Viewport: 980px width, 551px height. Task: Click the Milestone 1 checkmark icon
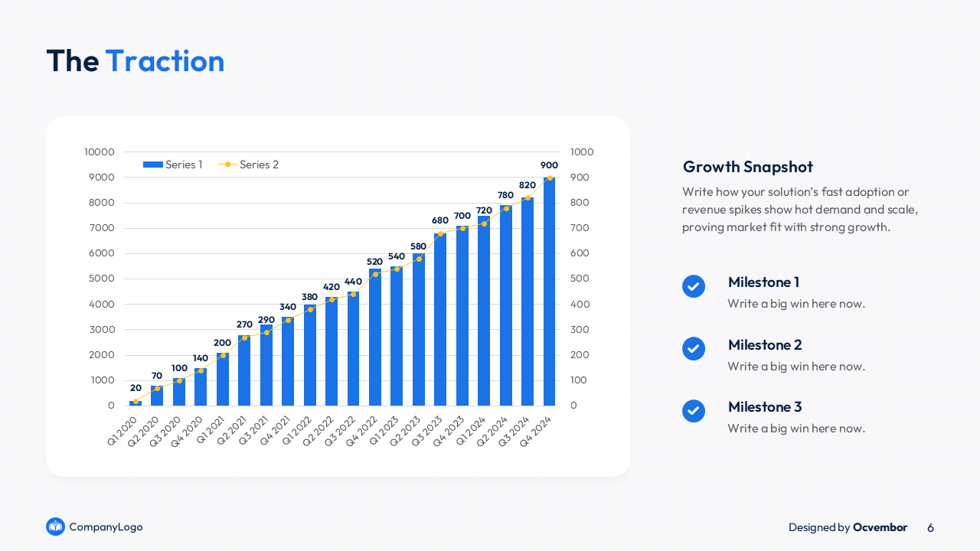tap(693, 286)
